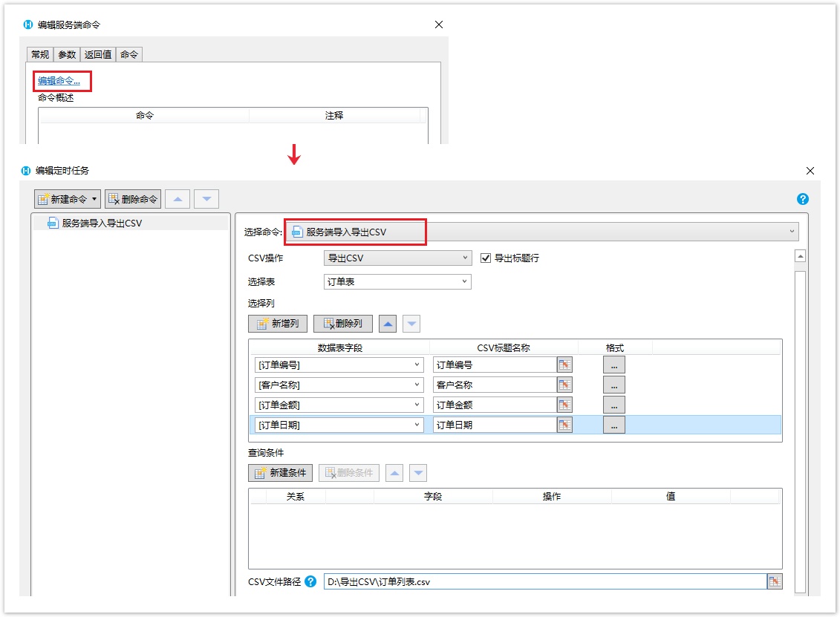Open the 选择命令 combo box
840x617 pixels.
[x=542, y=232]
